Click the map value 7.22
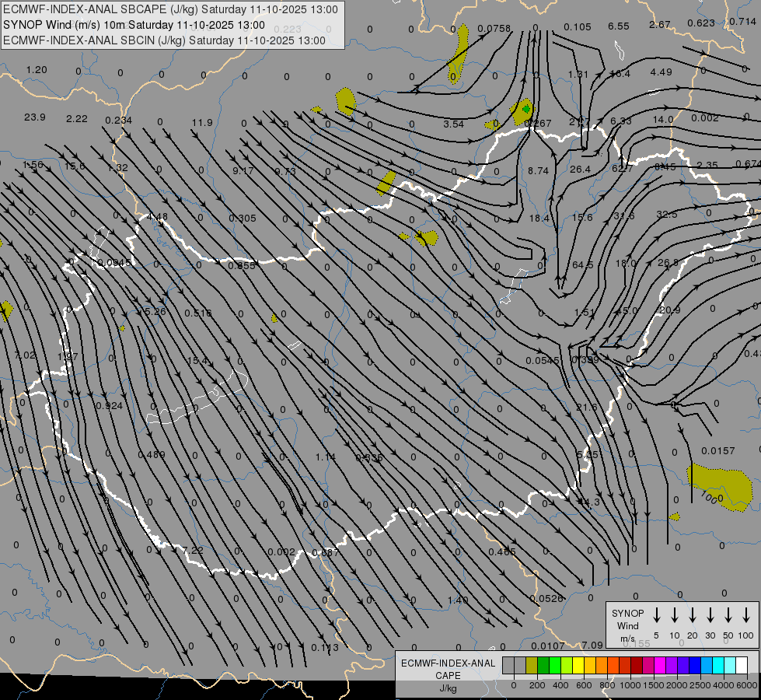The image size is (761, 700). click(193, 550)
